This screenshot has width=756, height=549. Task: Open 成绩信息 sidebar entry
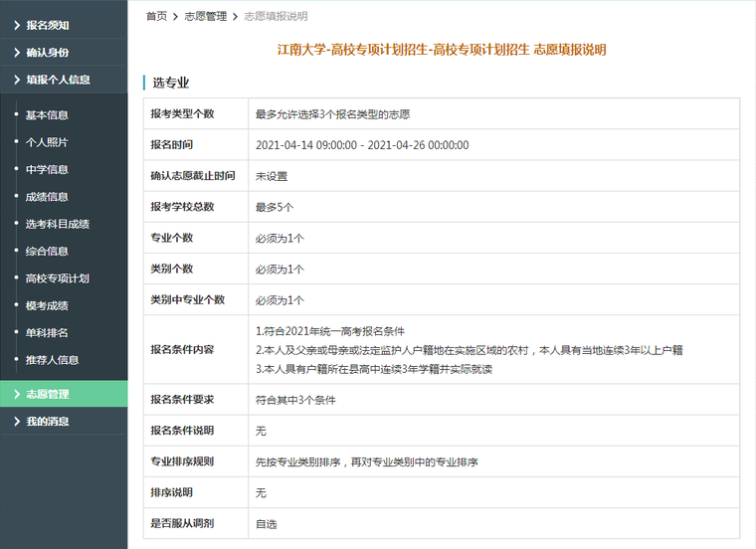47,197
